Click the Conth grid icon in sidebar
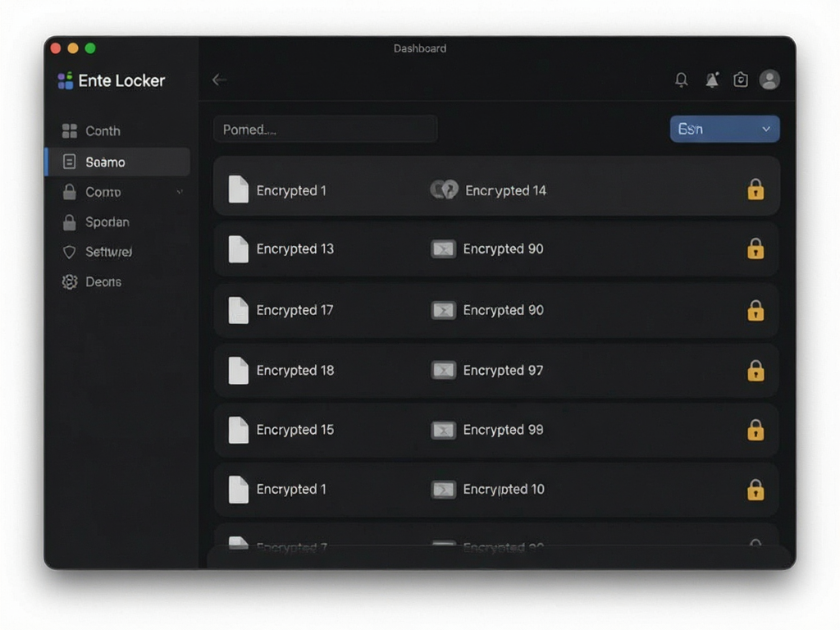Screen dimensions: 840x630 click(70, 130)
